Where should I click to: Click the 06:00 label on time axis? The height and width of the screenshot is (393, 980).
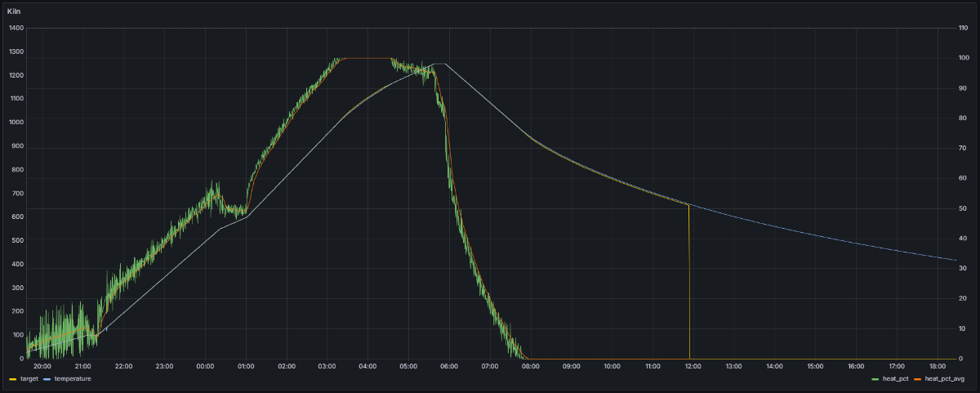449,366
